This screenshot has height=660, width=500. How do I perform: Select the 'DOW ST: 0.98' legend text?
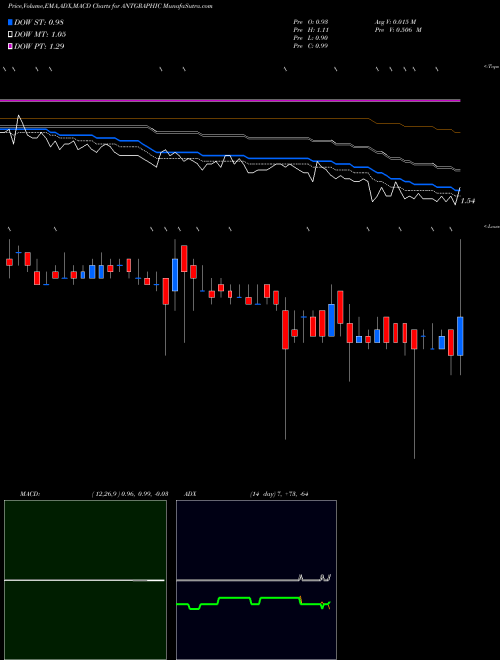pos(39,22)
